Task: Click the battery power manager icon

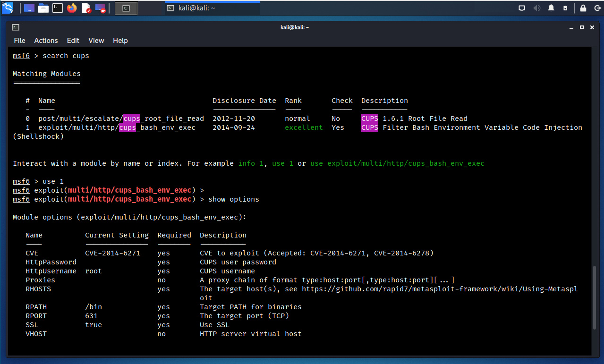Action: coord(565,8)
